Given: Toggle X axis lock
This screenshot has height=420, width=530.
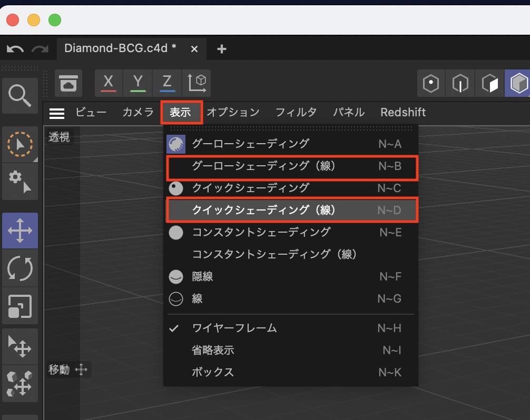Looking at the screenshot, I should (109, 83).
